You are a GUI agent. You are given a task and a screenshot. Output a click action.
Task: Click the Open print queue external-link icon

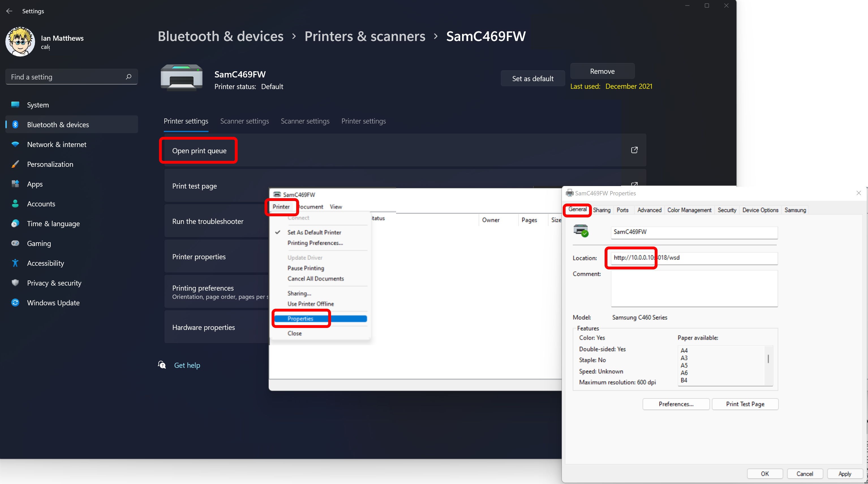pyautogui.click(x=634, y=150)
